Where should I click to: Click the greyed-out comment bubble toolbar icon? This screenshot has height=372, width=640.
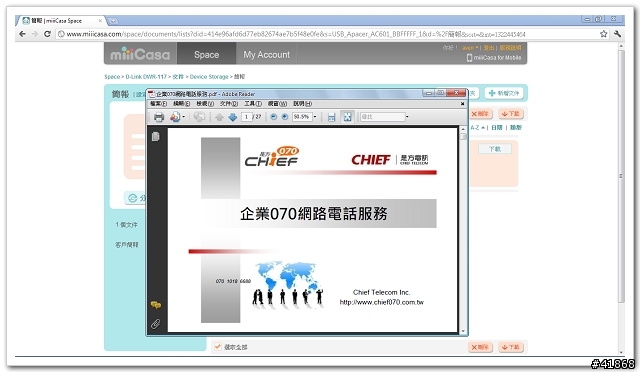coord(199,117)
